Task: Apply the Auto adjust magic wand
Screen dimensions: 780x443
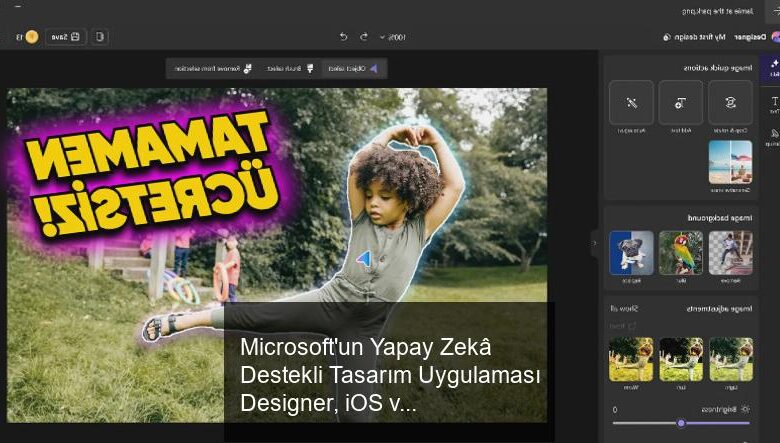Action: 631,102
